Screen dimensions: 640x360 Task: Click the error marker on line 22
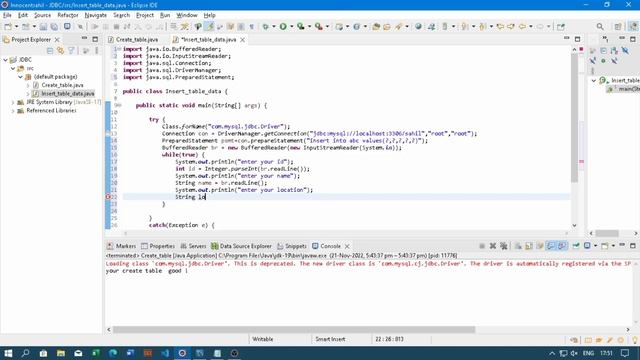click(x=108, y=197)
